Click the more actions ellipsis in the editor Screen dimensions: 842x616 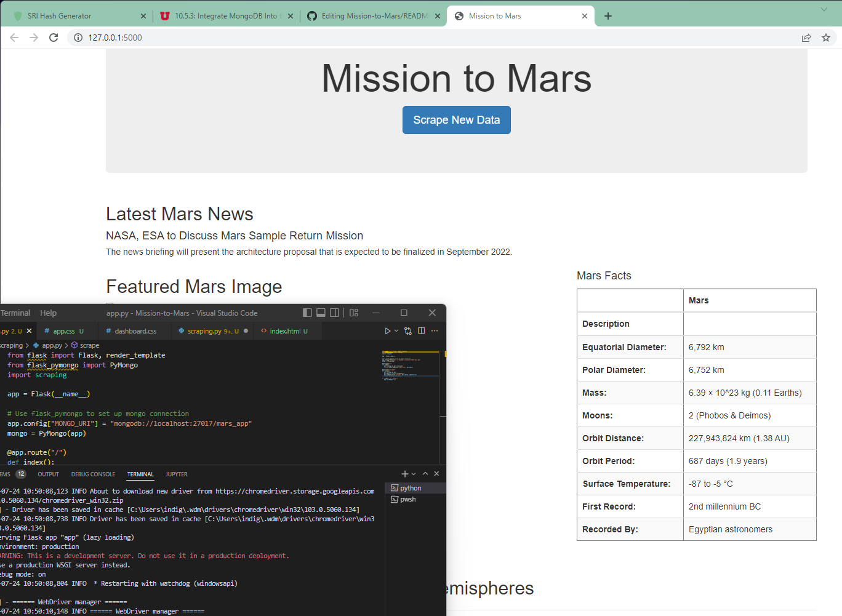(435, 330)
